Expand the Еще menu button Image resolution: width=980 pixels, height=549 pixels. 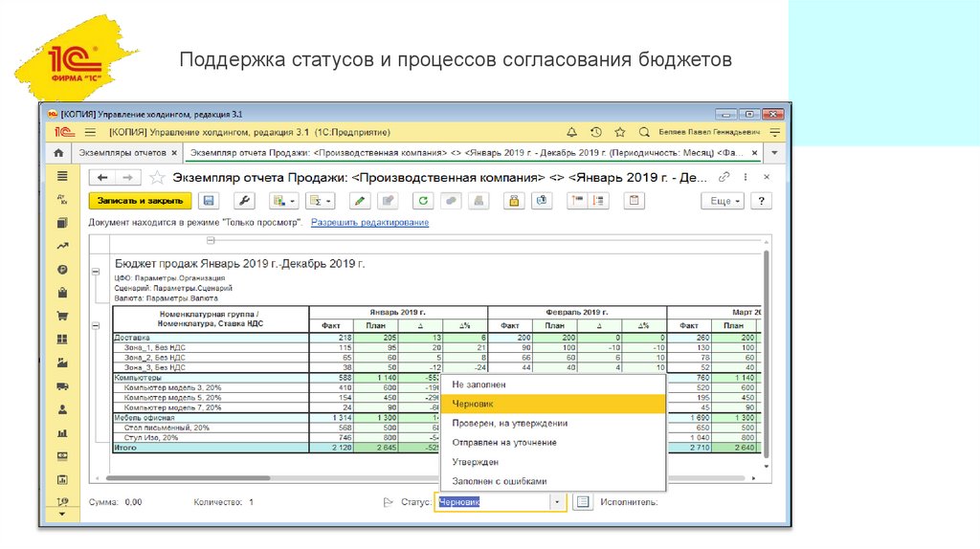(x=724, y=201)
